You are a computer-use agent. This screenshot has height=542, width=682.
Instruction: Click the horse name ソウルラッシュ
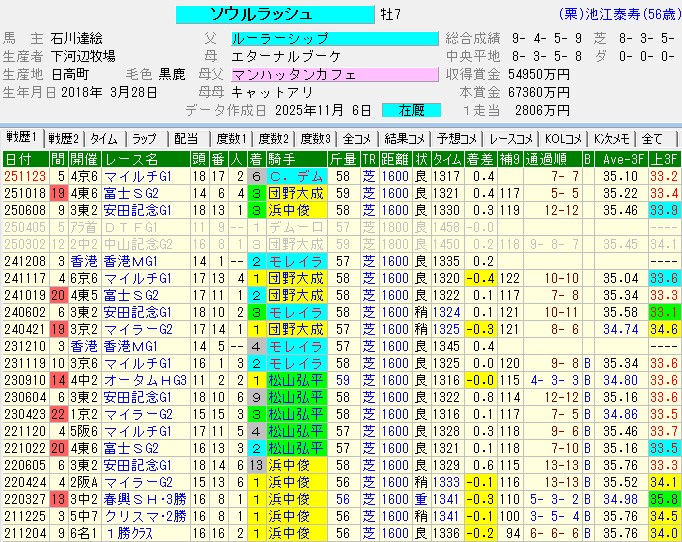tap(260, 14)
